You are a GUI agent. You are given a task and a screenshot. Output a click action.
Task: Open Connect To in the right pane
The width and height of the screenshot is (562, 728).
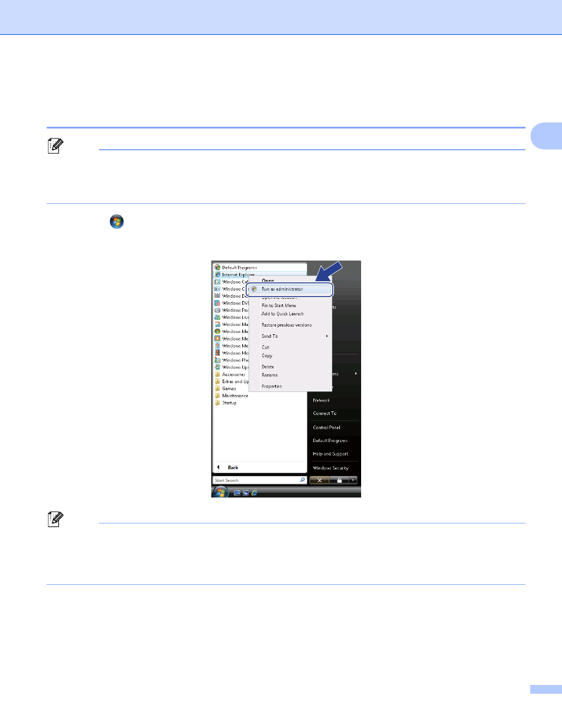pos(325,413)
